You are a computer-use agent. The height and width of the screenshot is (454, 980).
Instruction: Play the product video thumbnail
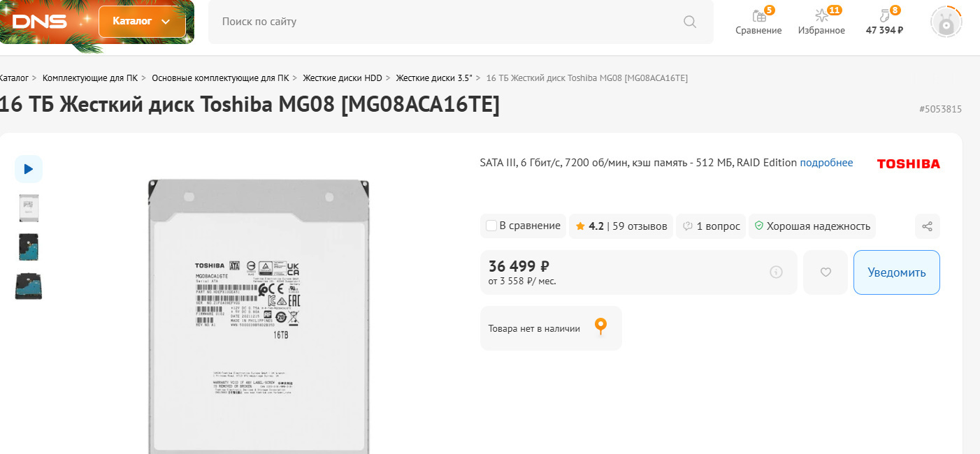coord(29,169)
